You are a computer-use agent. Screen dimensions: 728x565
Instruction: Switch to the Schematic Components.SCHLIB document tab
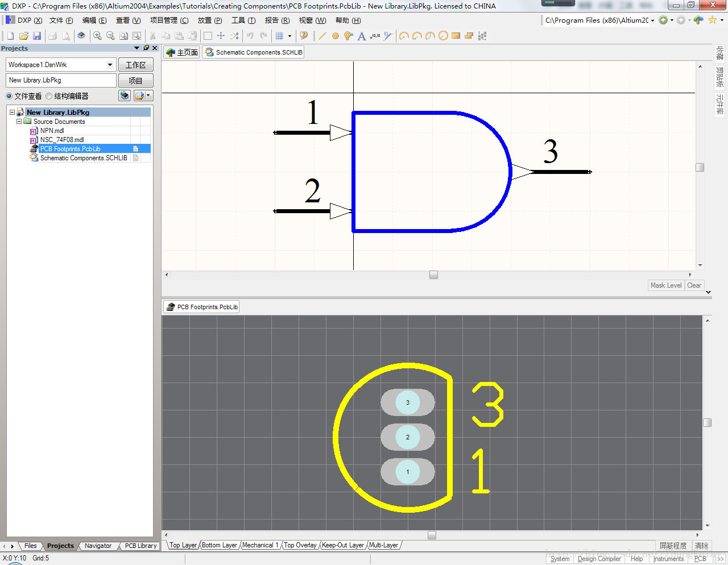253,52
